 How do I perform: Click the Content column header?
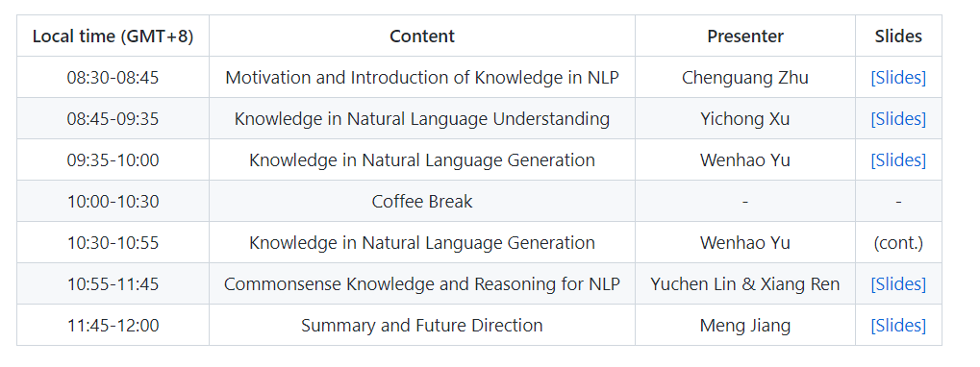tap(422, 37)
